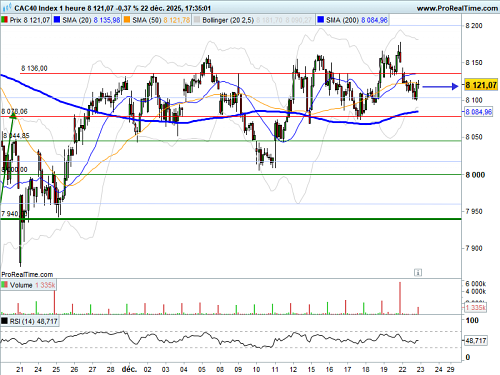Select the SMA (200) 8 084,96 legend label
Viewport: 500px width, 375px height.
(x=357, y=20)
